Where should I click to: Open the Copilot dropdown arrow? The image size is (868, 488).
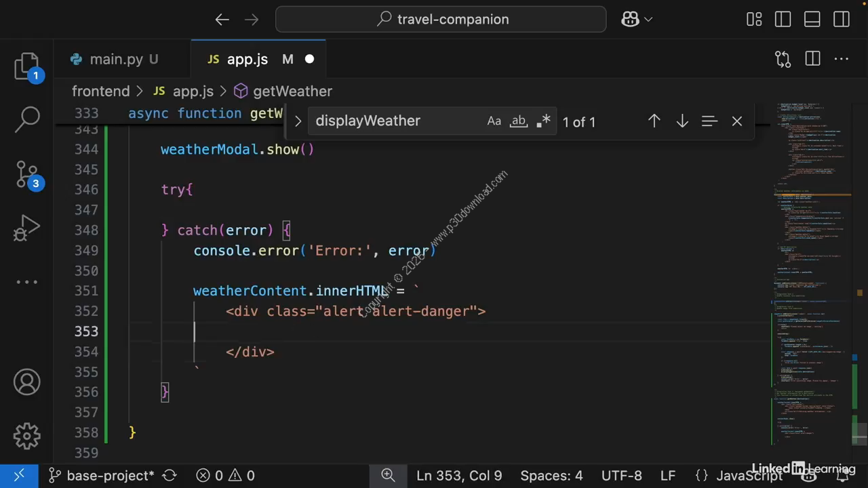coord(648,20)
